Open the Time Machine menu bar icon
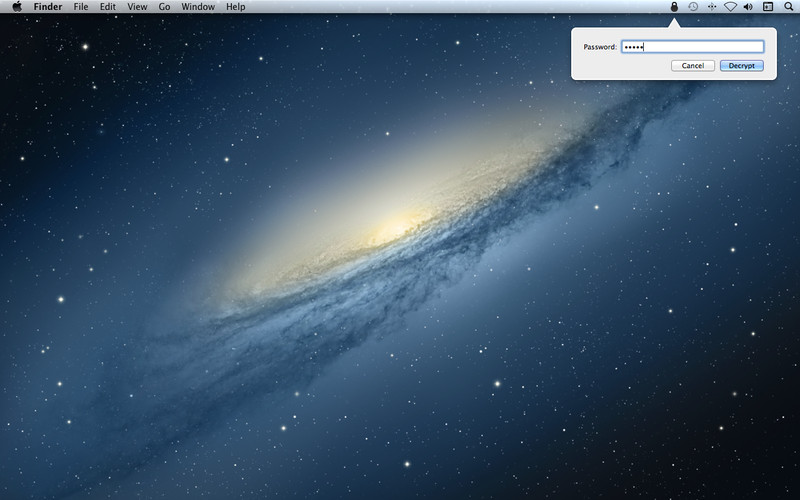The width and height of the screenshot is (800, 500). coord(693,7)
